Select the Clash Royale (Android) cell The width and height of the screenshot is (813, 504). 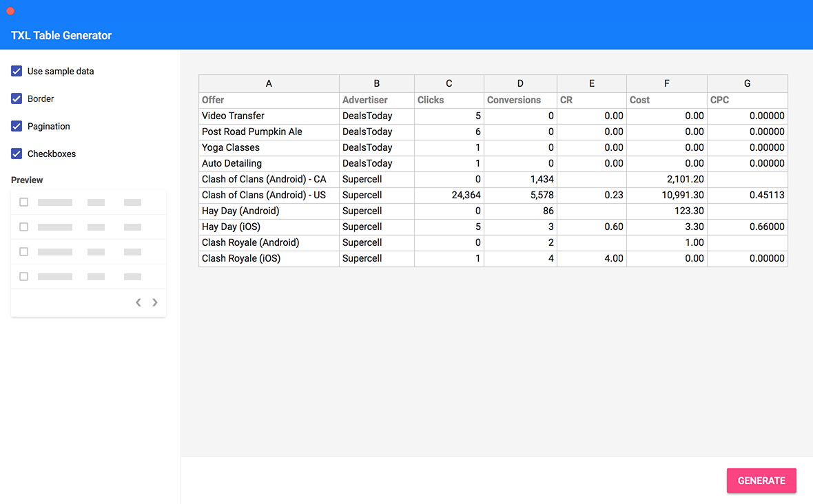(x=269, y=242)
